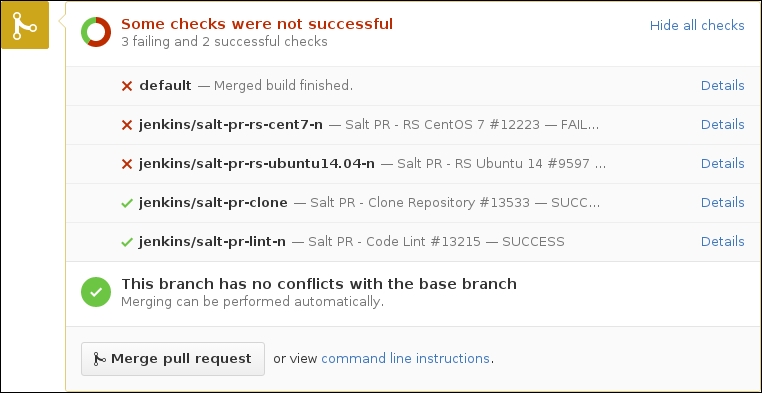Image resolution: width=762 pixels, height=393 pixels.
Task: Click the red-green checks status donut icon
Action: tap(96, 32)
